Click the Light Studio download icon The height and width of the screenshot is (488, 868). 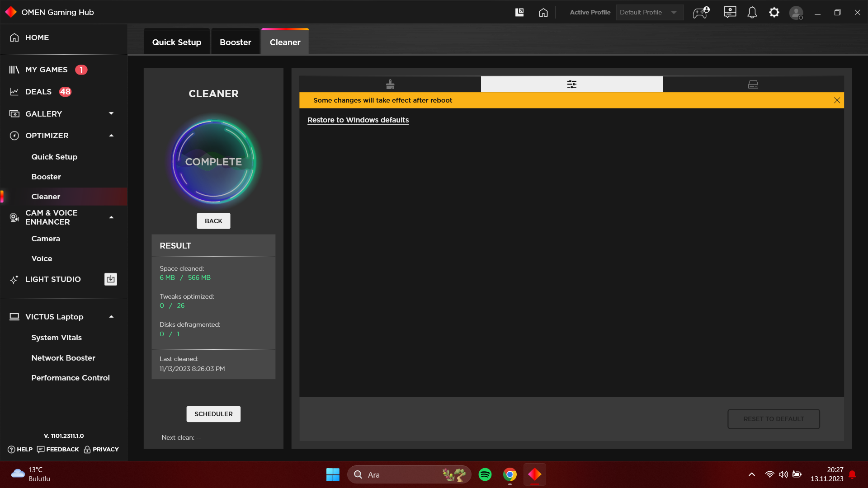pos(111,279)
